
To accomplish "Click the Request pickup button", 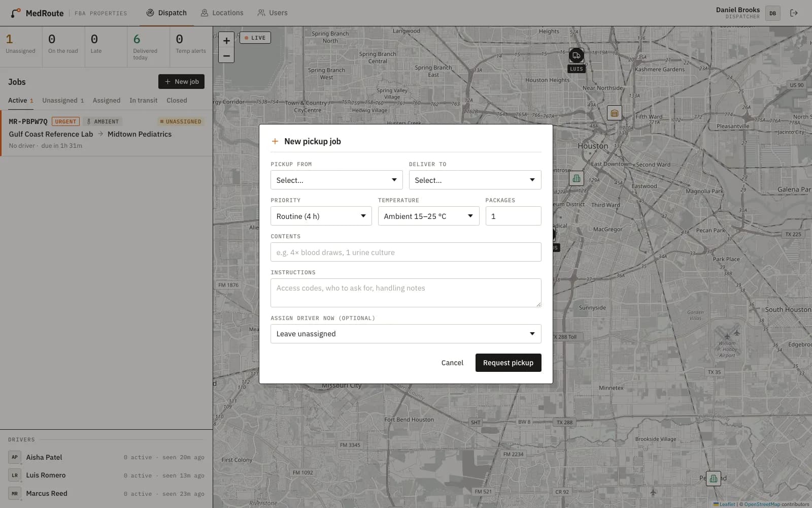I will click(x=508, y=363).
